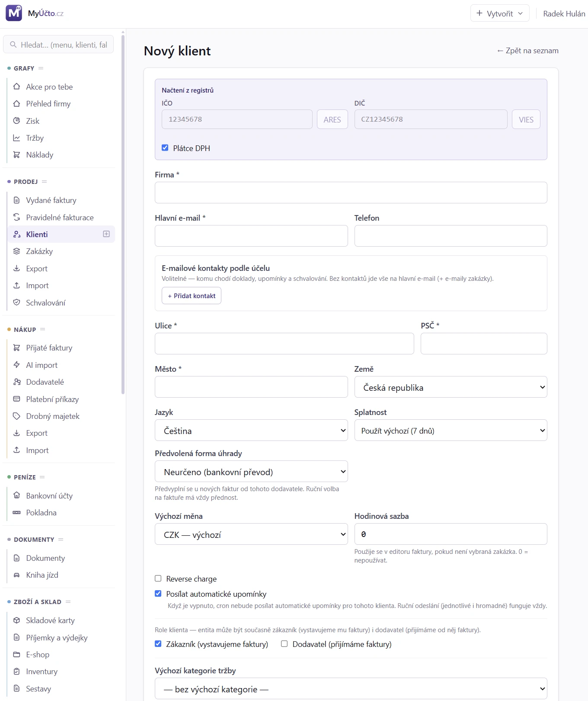588x701 pixels.
Task: Follow the Zpět na seznam link
Action: 527,51
